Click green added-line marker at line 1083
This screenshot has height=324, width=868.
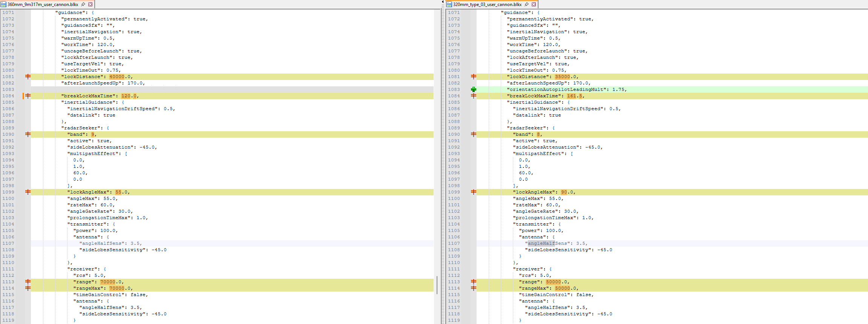coord(474,89)
